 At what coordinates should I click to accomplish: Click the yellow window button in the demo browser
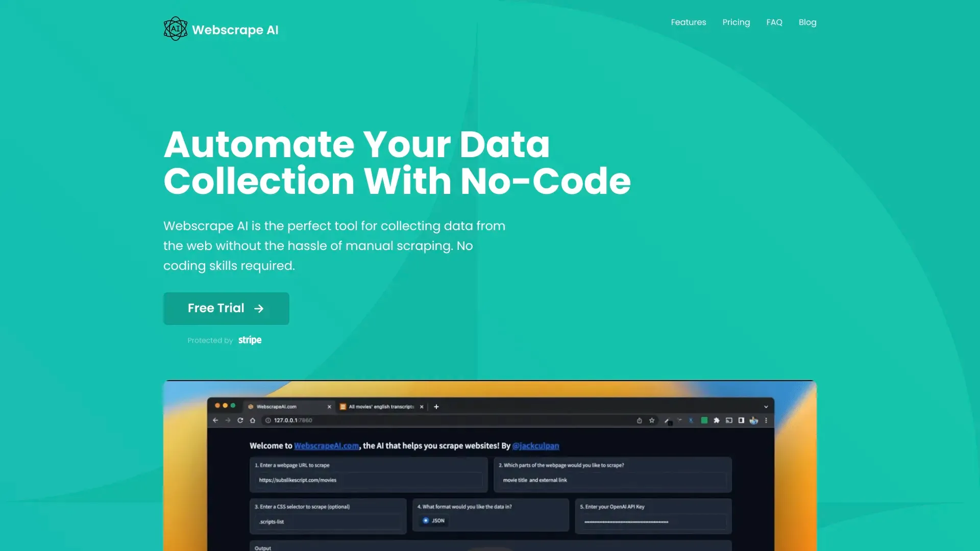(225, 406)
